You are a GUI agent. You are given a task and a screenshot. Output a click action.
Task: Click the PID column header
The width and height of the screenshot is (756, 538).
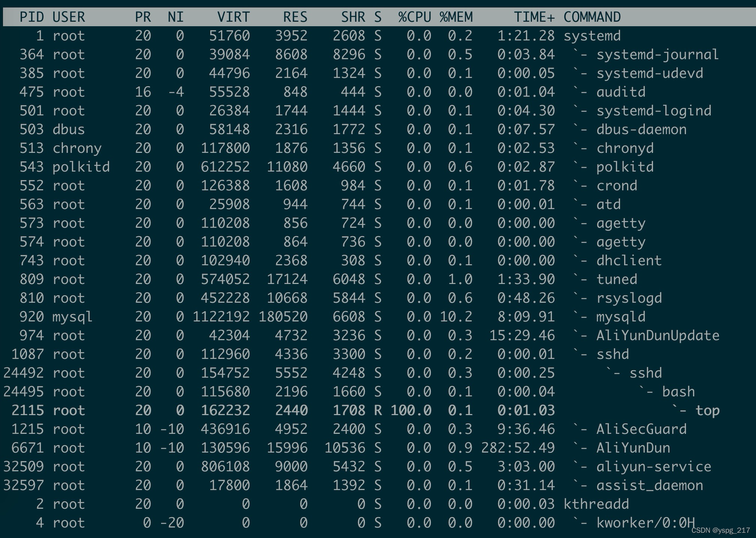click(x=31, y=17)
